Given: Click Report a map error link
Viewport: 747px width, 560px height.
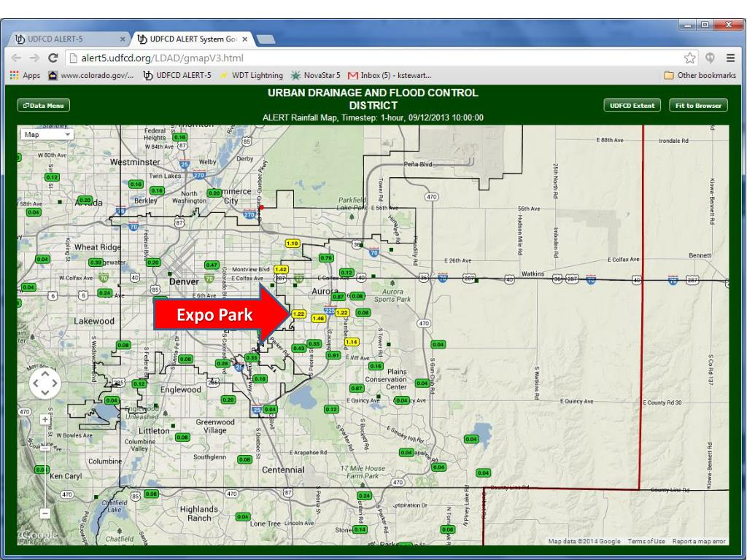Looking at the screenshot, I should (x=698, y=541).
